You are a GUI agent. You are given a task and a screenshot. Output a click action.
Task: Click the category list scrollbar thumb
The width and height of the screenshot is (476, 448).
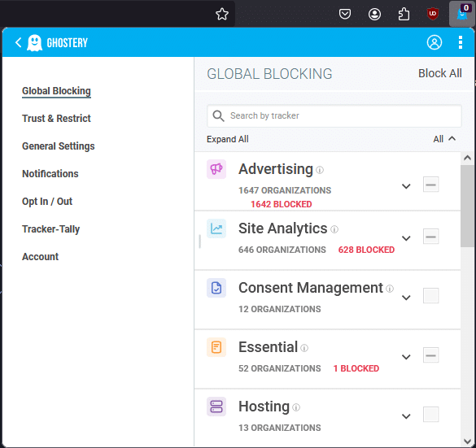468,207
